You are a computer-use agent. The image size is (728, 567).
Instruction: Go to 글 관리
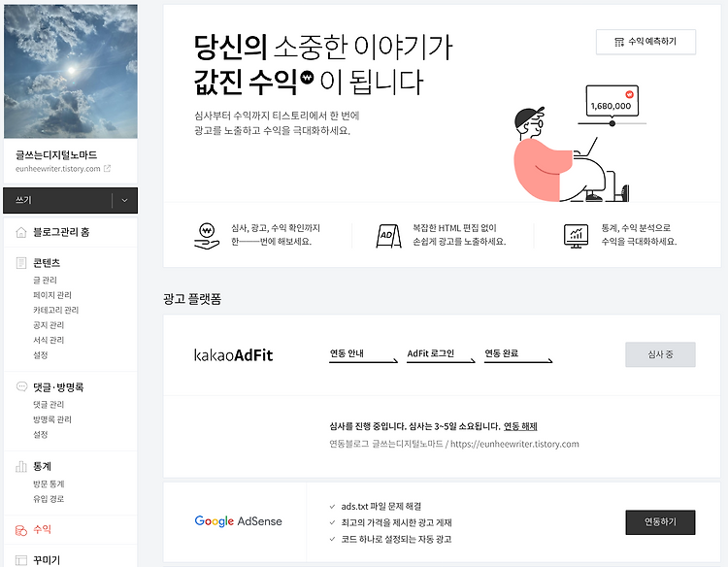(45, 280)
